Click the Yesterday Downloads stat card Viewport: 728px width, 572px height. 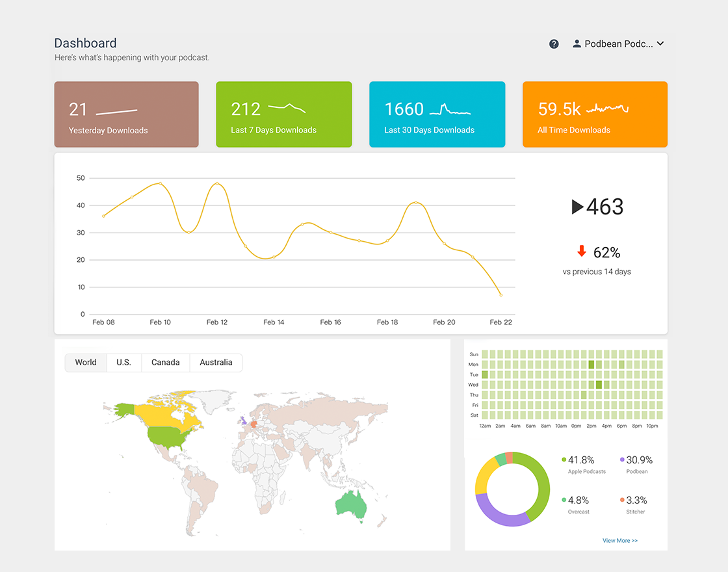coord(126,114)
